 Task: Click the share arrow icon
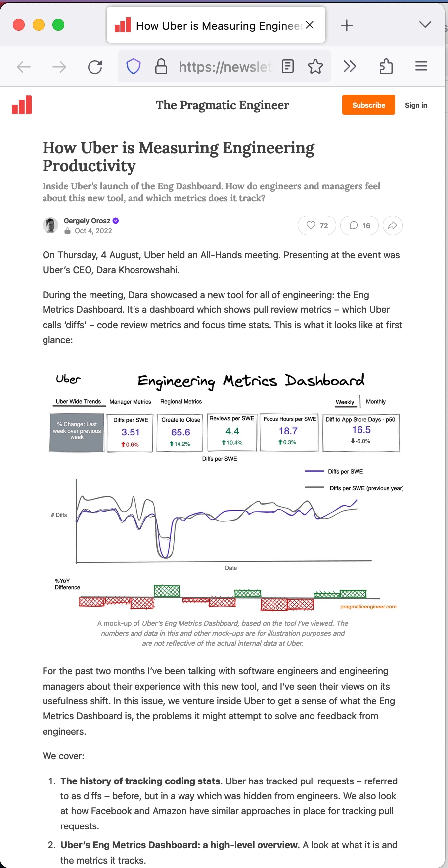coord(393,226)
